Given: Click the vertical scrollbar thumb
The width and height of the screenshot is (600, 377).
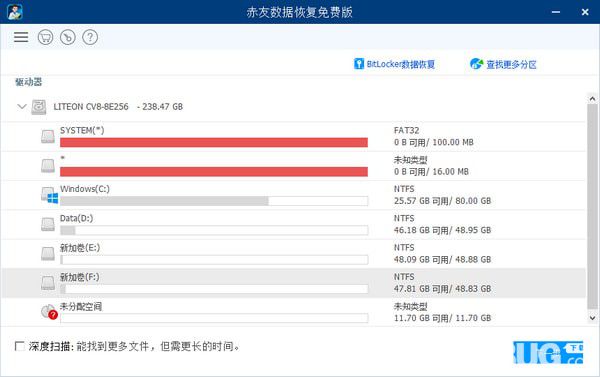Looking at the screenshot, I should tap(592, 205).
